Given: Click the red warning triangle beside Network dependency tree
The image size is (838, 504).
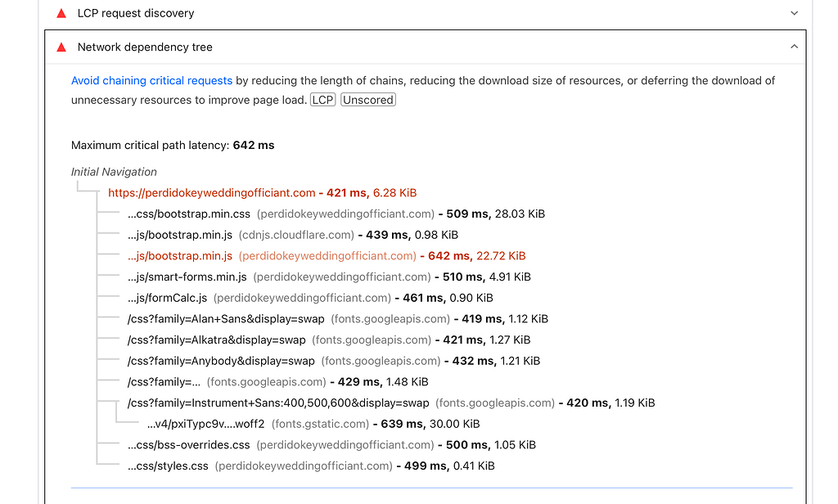Looking at the screenshot, I should pos(61,47).
